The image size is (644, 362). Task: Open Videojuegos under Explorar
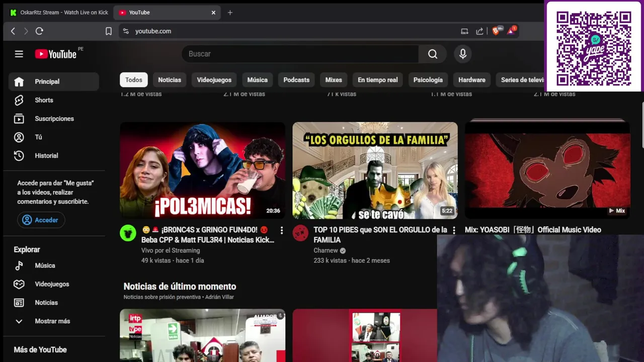[x=54, y=284]
